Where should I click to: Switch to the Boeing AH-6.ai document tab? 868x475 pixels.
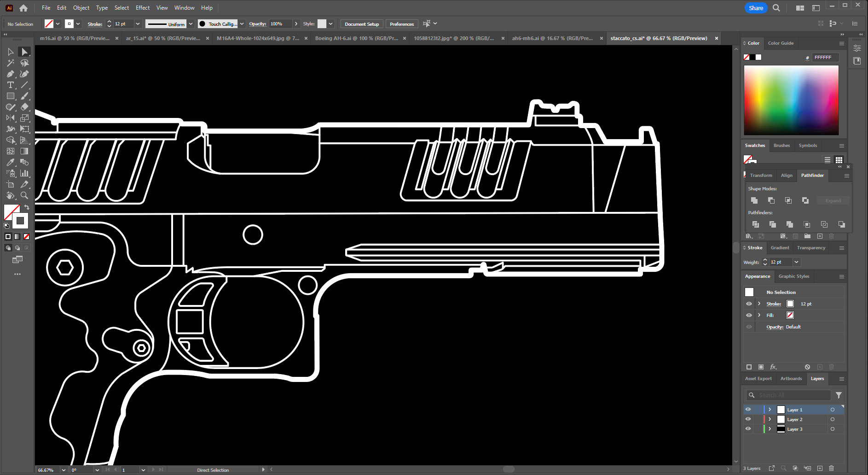[357, 38]
